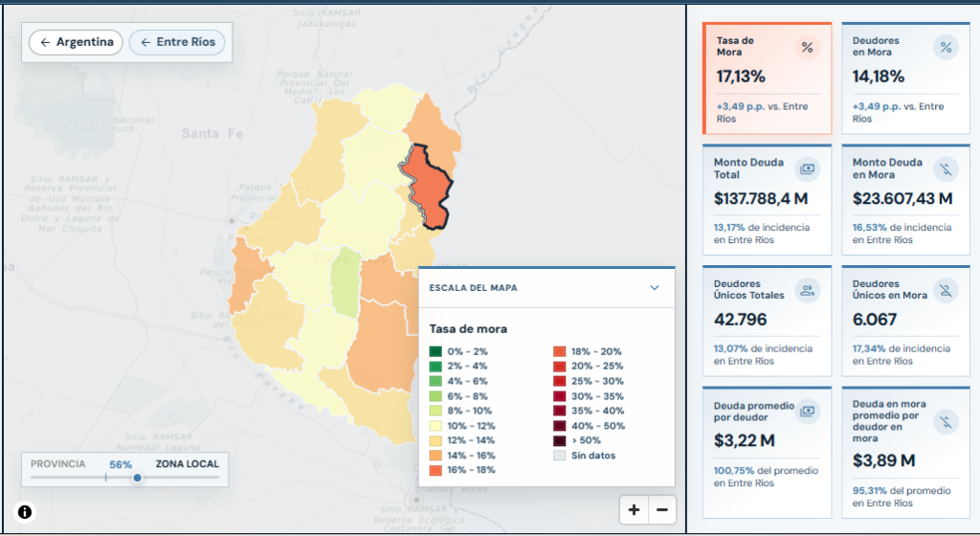Screen dimensions: 980x536
Task: Go back to the Argentina map level
Action: click(x=76, y=42)
